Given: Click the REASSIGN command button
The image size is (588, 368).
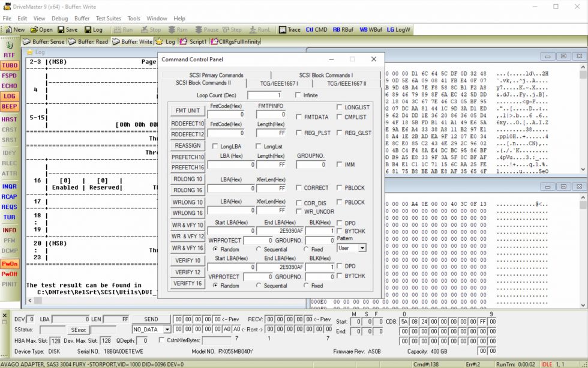Looking at the screenshot, I should 188,145.
